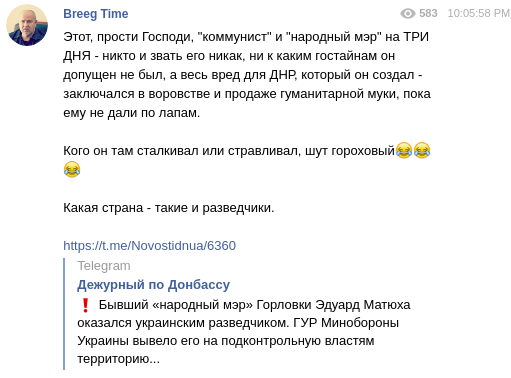Click the second laughing emoji on that line
The height and width of the screenshot is (378, 511).
pyautogui.click(x=422, y=150)
